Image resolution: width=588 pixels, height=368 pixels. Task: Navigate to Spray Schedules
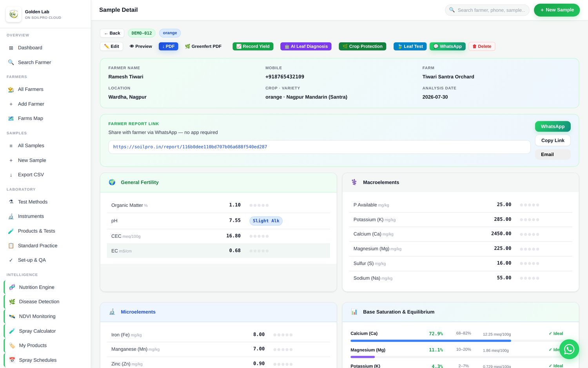pyautogui.click(x=45, y=360)
